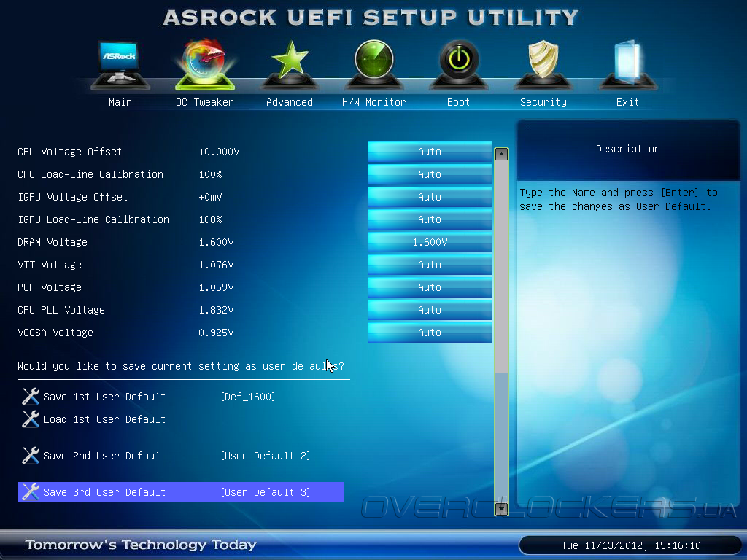Edit the User Default 3 name field

click(x=266, y=492)
